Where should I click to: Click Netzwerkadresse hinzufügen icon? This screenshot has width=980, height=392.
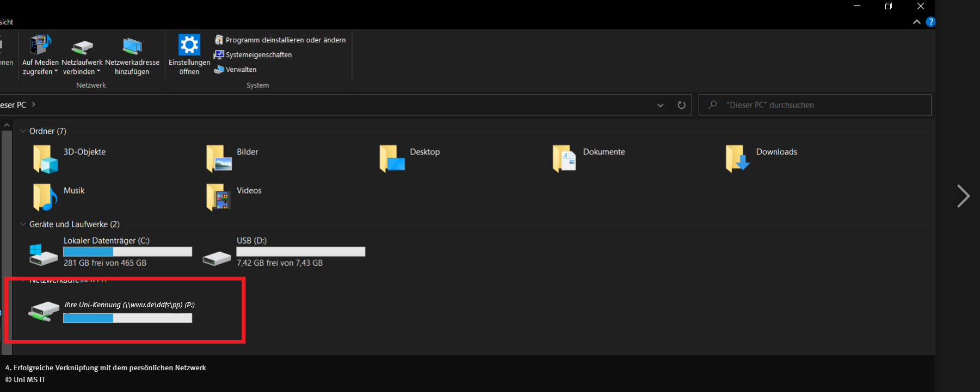(x=132, y=46)
